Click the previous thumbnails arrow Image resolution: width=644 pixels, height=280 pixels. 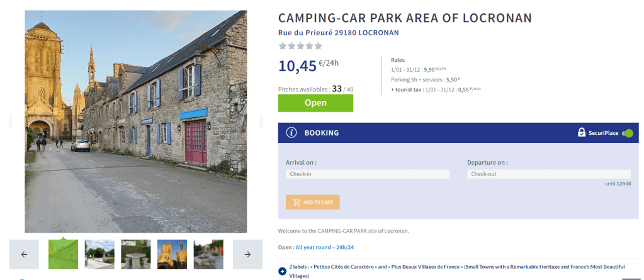[x=24, y=254]
